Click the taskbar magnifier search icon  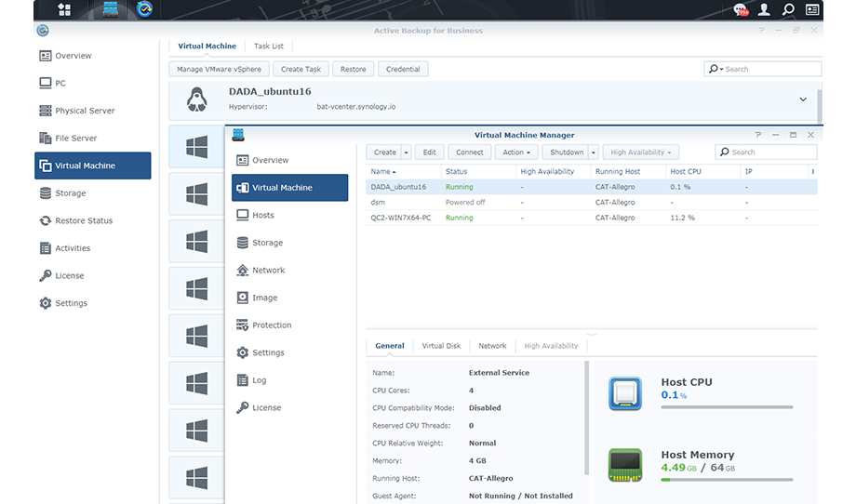(x=788, y=10)
